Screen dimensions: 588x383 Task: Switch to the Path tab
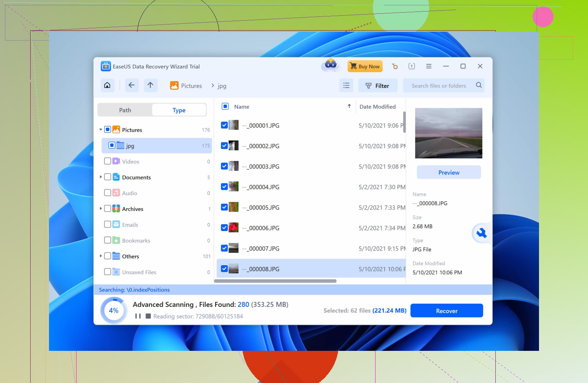125,110
